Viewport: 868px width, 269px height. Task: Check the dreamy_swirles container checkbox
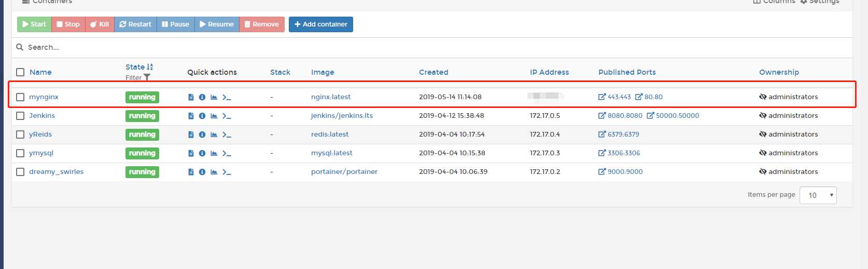20,172
